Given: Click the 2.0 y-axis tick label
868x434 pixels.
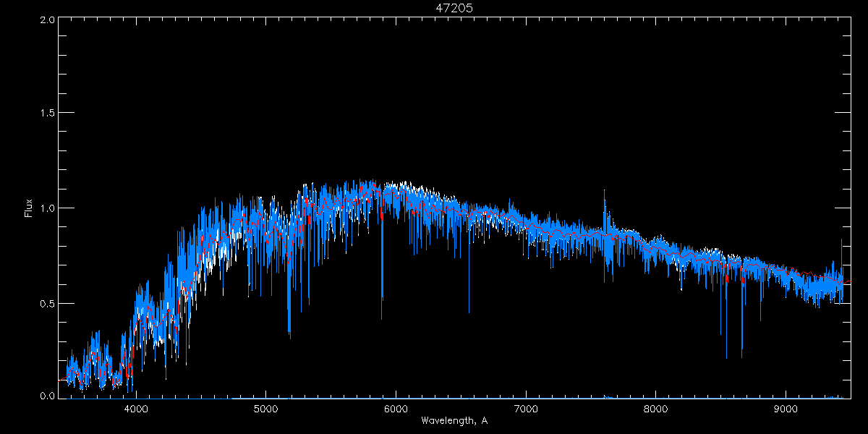Looking at the screenshot, I should pos(48,20).
